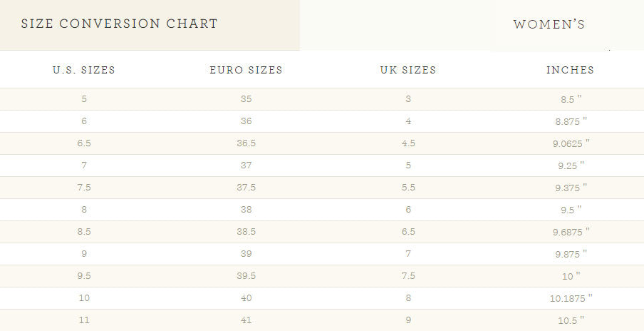Select the U.S. size 11 cell
The image size is (644, 331).
pyautogui.click(x=84, y=320)
